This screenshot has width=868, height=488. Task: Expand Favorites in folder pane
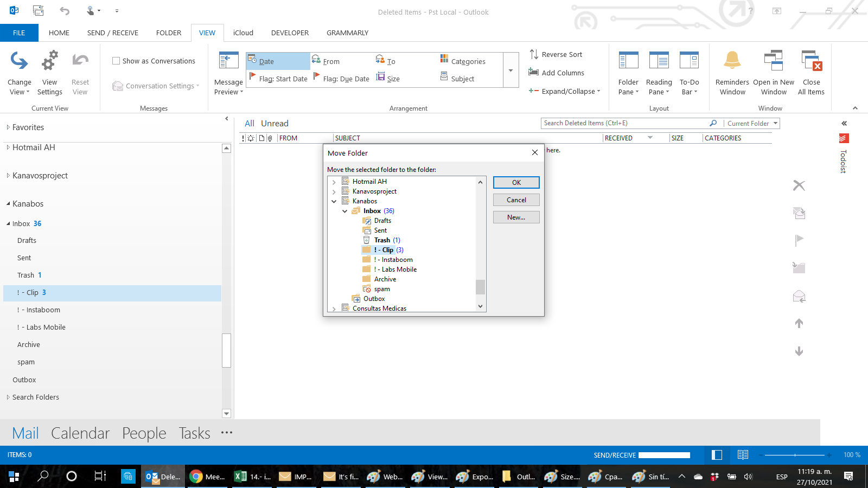[8, 127]
